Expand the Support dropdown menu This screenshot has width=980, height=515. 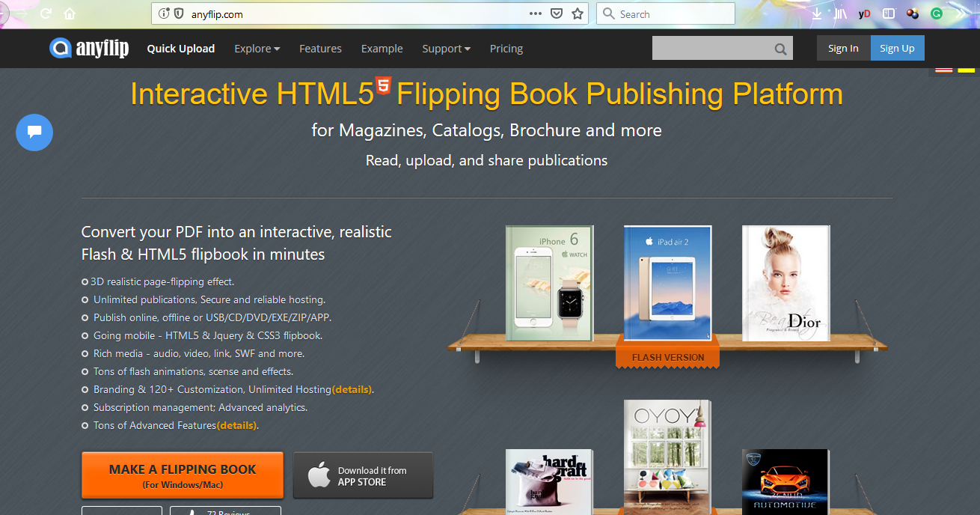tap(447, 49)
